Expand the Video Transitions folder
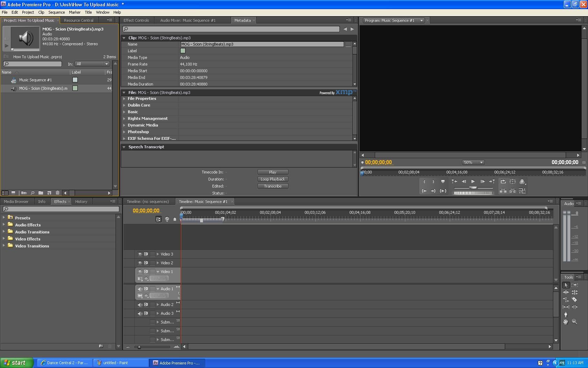This screenshot has width=588, height=368. click(4, 245)
